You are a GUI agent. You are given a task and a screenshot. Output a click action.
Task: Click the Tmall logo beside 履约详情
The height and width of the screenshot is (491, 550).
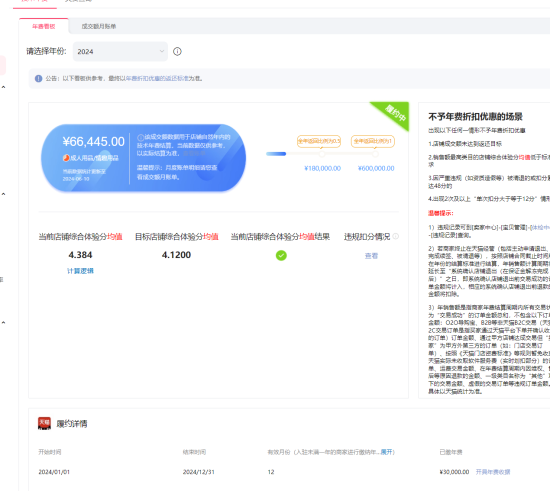45,423
